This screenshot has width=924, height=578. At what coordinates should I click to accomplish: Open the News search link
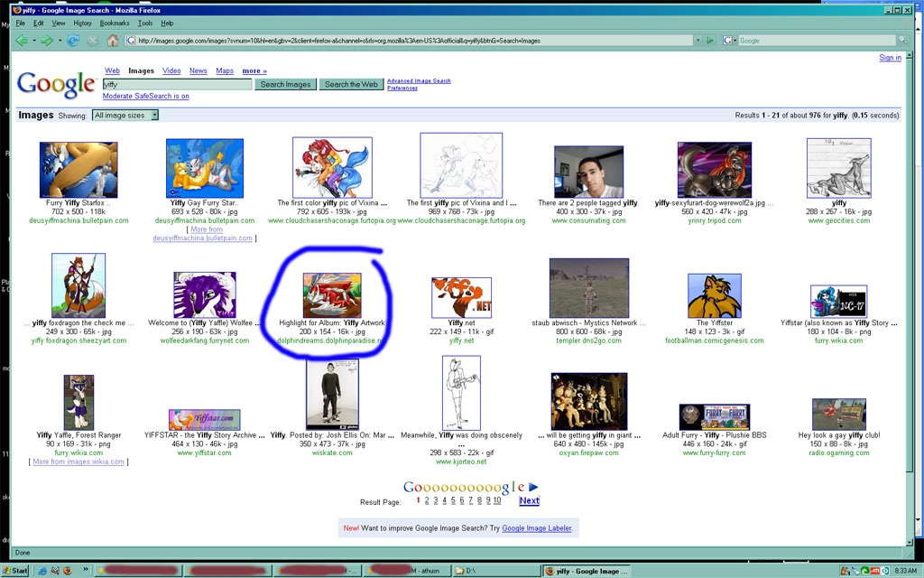pos(198,70)
